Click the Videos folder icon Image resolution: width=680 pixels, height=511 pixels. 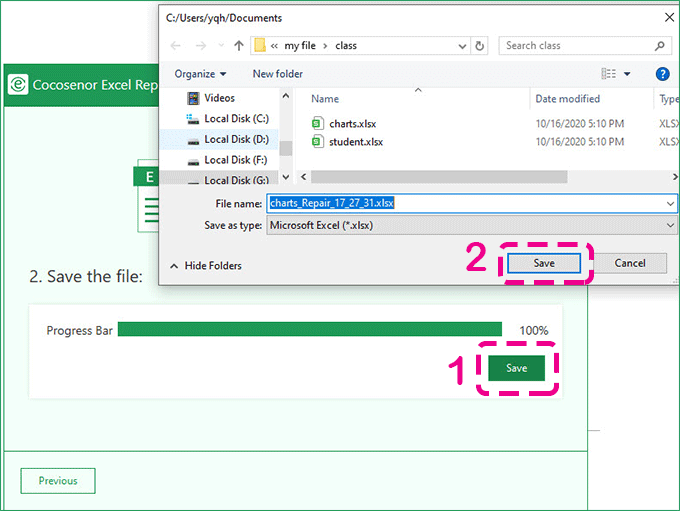(x=193, y=98)
